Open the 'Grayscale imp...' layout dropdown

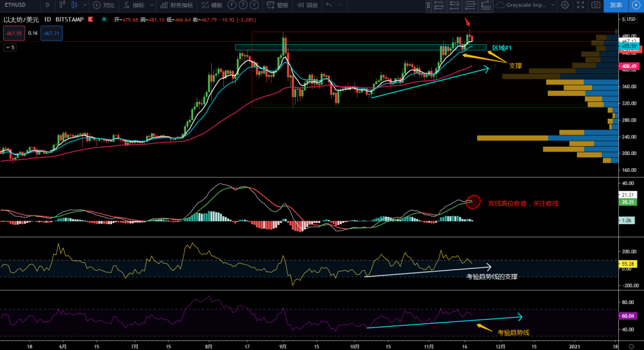(525, 5)
